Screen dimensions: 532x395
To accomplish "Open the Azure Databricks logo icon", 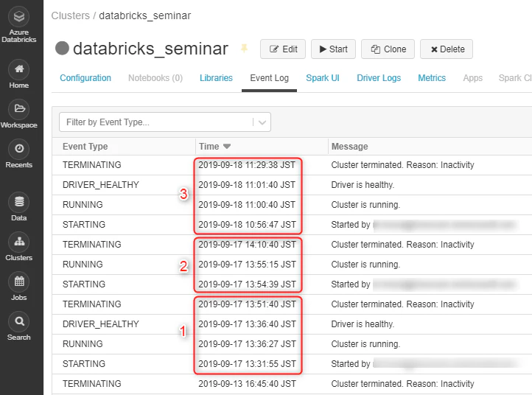I will [19, 17].
